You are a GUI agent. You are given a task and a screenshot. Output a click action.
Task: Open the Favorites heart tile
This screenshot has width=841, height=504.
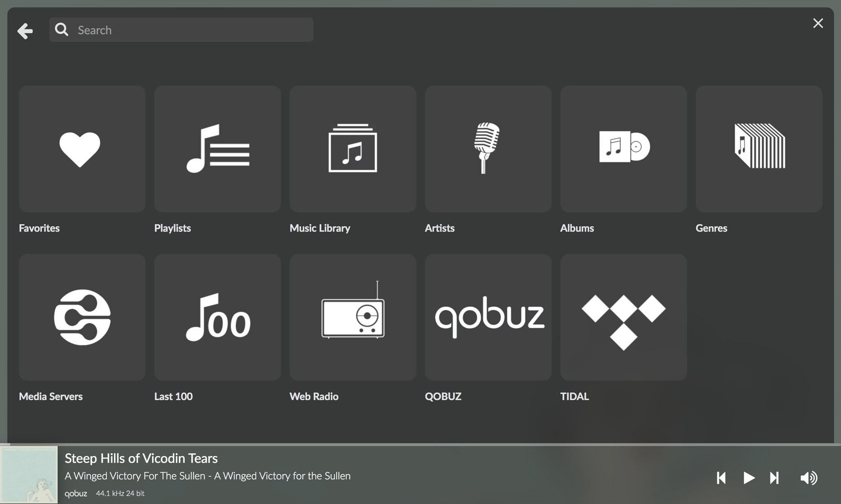tap(82, 149)
